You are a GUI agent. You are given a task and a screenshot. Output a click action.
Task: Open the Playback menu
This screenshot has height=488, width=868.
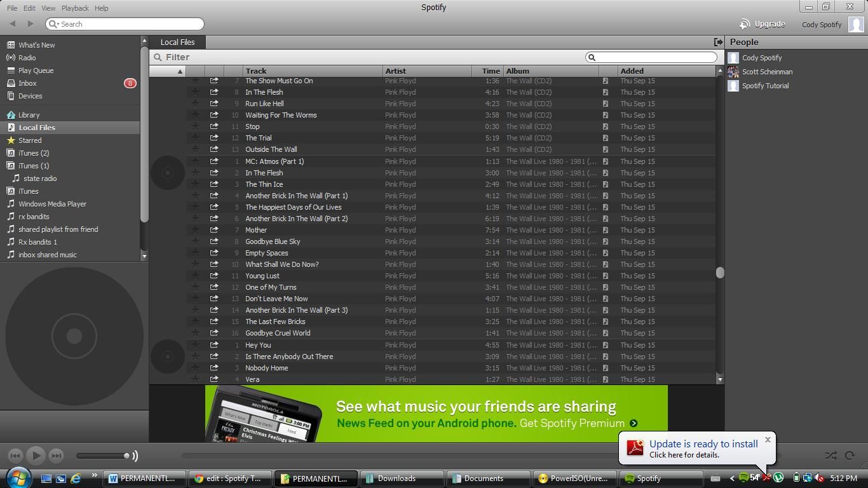tap(74, 8)
